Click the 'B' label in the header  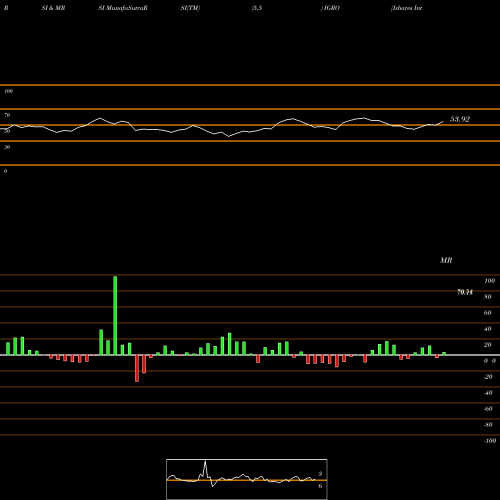[6, 8]
